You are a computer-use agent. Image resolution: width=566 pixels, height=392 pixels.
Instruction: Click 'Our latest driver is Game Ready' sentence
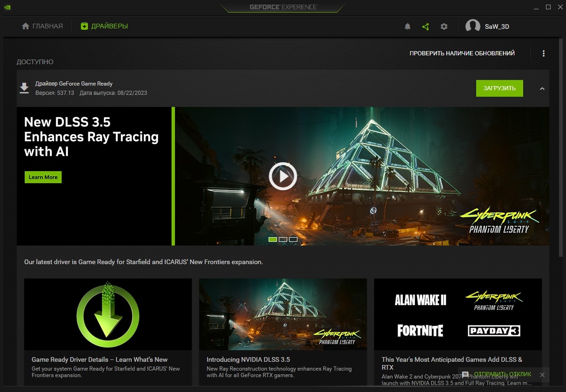click(143, 262)
